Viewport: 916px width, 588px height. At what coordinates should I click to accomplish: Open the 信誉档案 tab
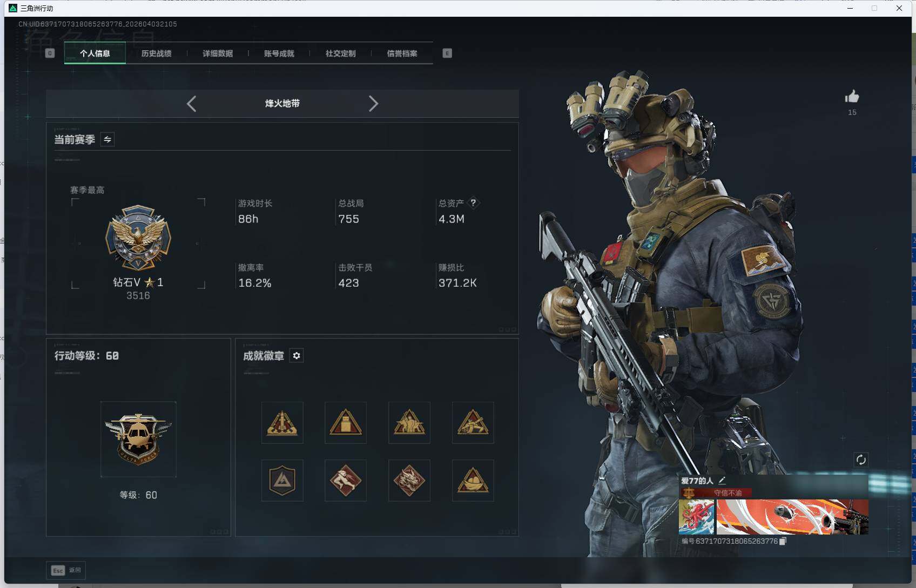[x=402, y=53]
